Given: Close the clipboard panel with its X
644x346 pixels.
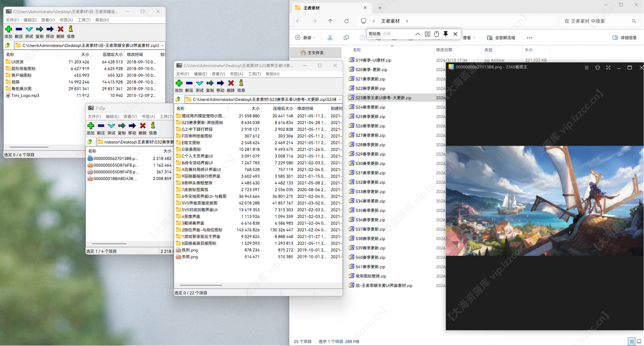Looking at the screenshot, I should [455, 34].
